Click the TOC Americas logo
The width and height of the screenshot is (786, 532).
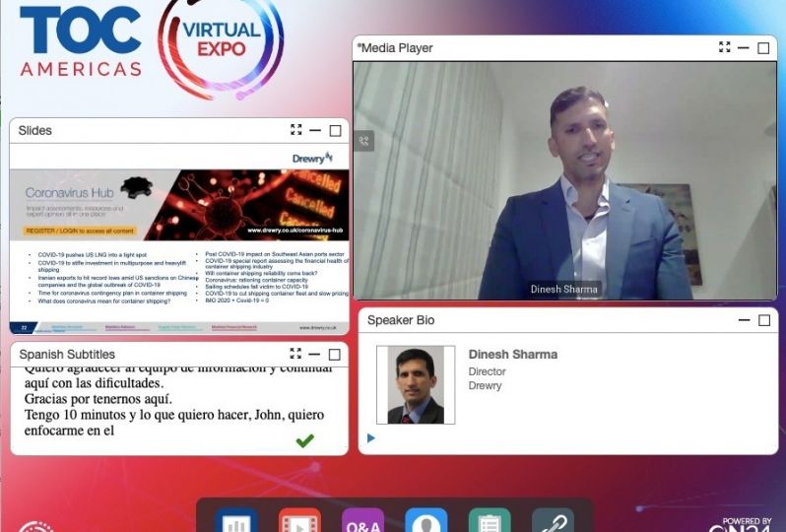pos(81,41)
